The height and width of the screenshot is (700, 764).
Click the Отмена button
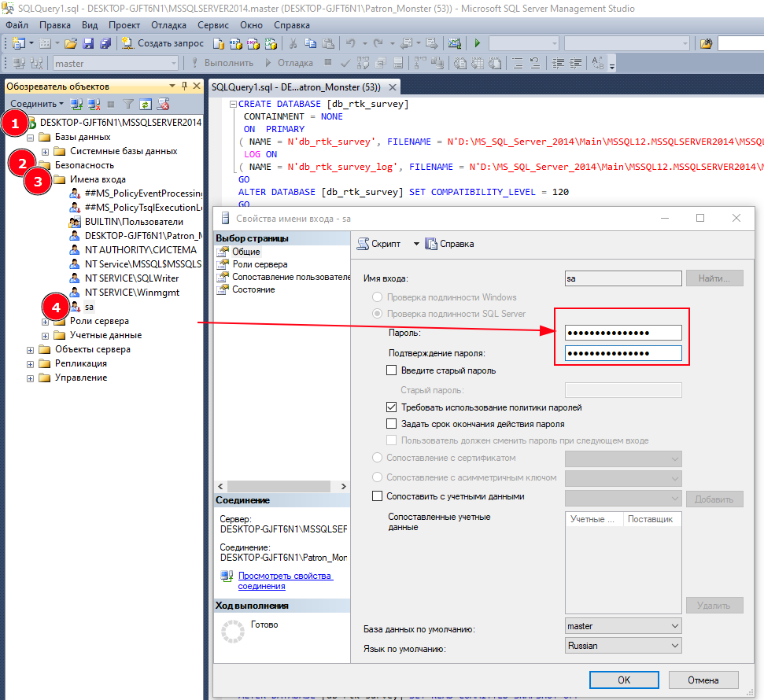point(703,680)
